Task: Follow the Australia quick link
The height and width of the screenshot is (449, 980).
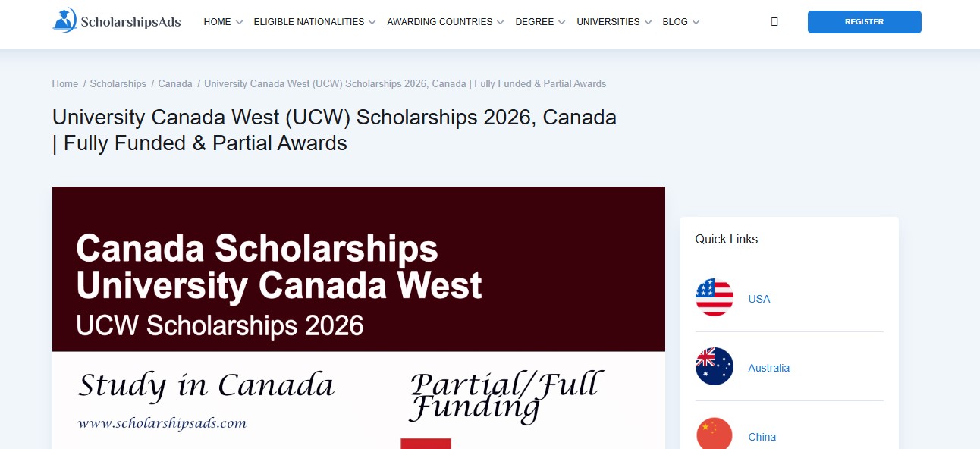Action: (768, 367)
